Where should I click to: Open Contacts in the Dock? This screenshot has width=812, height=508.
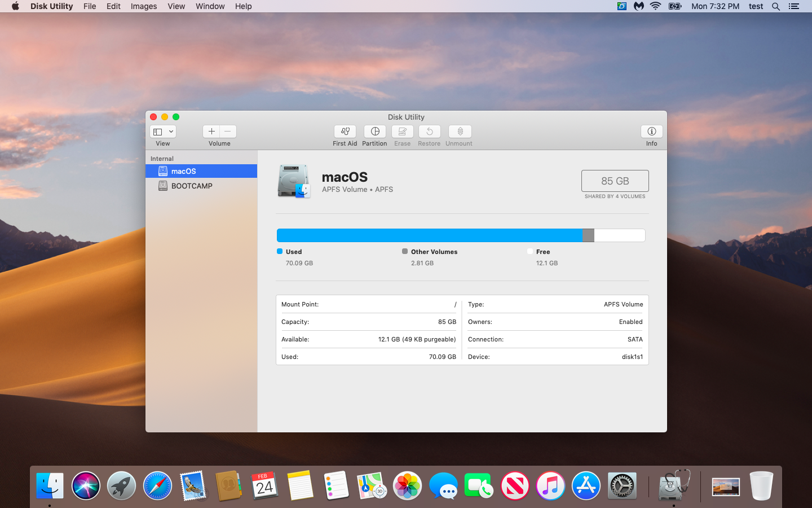point(228,485)
